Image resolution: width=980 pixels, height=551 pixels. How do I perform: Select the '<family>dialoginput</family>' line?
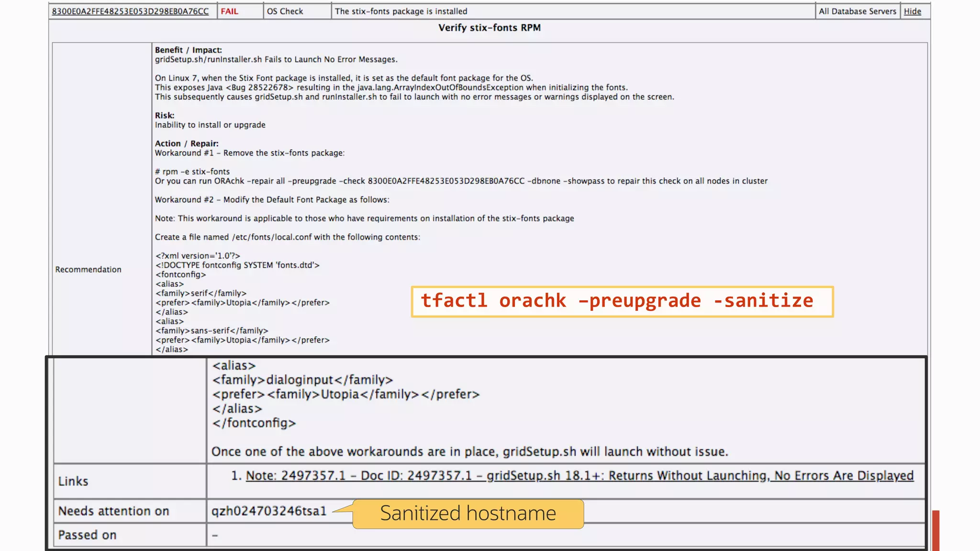click(x=302, y=380)
